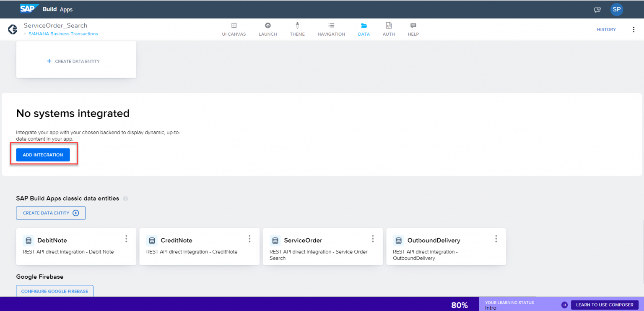Click the project icon beside ServiceOrder_Search
This screenshot has width=644, height=311.
tap(12, 29)
